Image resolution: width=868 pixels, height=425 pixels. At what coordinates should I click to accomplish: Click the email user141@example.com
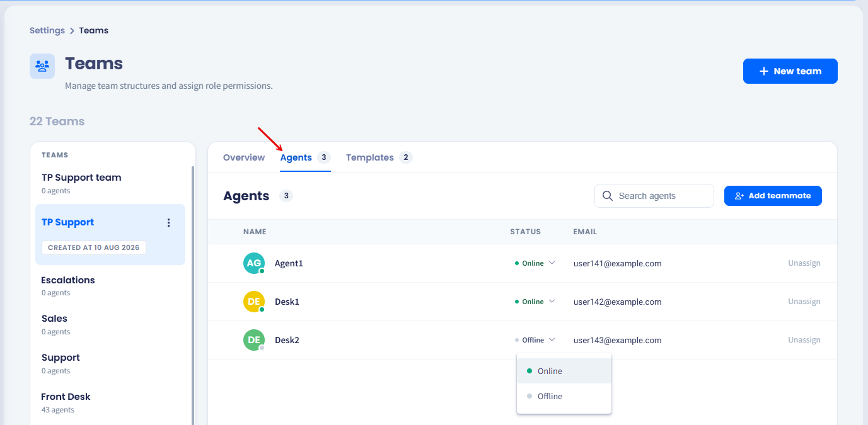coord(617,263)
